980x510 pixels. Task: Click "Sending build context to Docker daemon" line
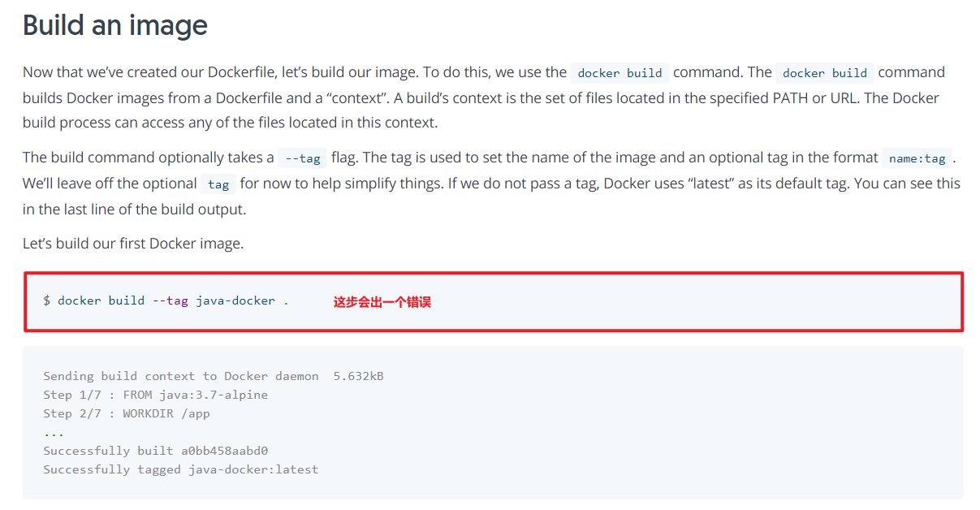[181, 376]
